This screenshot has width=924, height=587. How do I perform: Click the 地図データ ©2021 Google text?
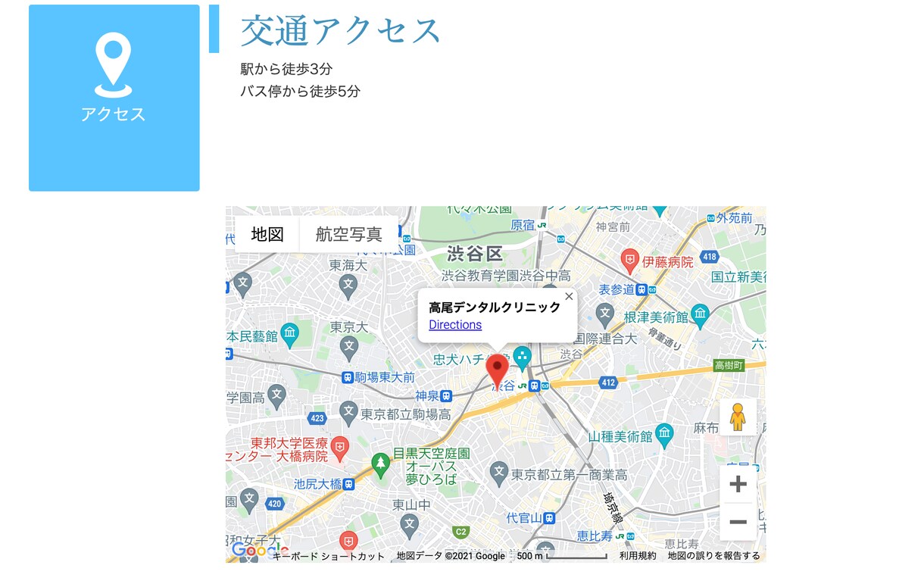[x=451, y=556]
